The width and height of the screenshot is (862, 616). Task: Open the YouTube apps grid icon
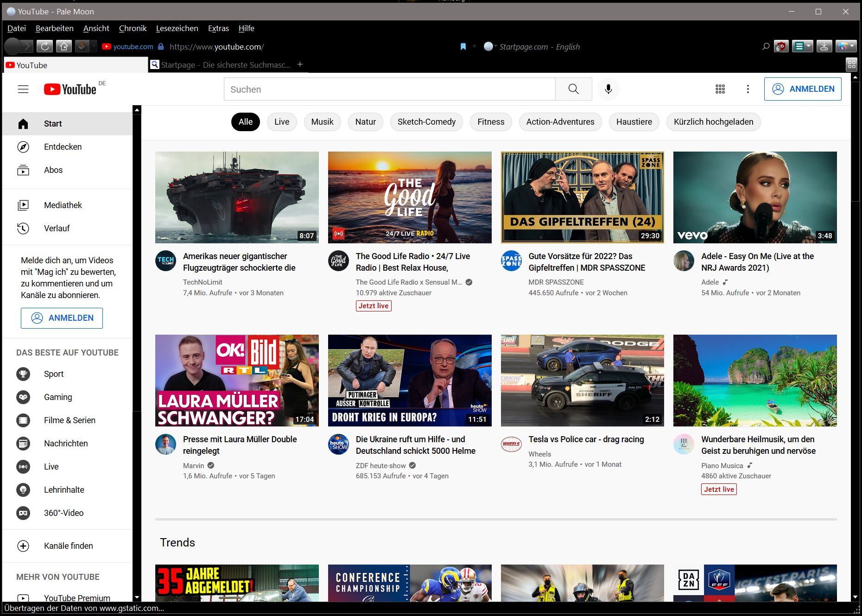720,89
